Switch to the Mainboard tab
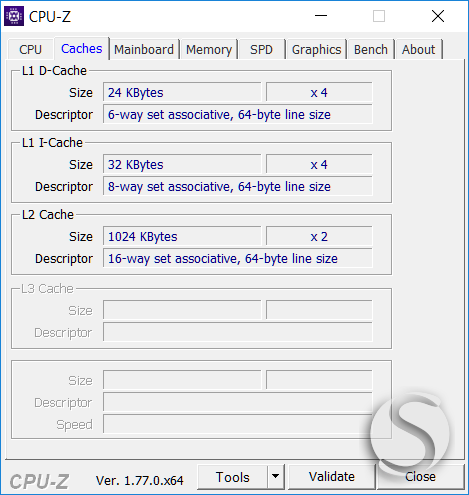Screen dimensions: 469x495 point(144,49)
